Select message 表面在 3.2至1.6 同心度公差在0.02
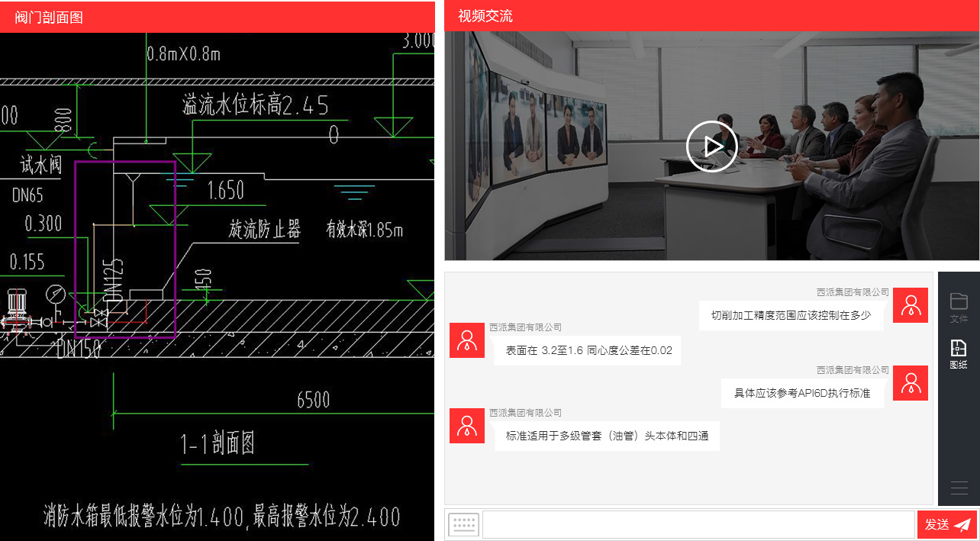The width and height of the screenshot is (980, 541). (588, 350)
